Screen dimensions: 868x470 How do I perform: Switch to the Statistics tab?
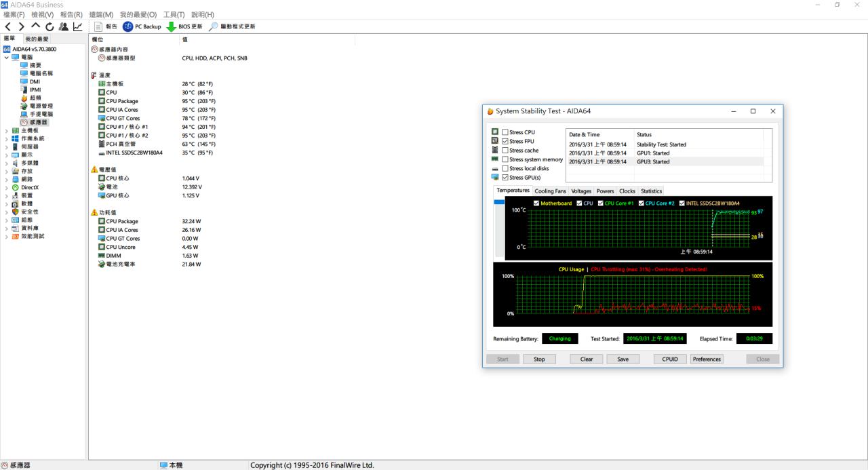[651, 191]
